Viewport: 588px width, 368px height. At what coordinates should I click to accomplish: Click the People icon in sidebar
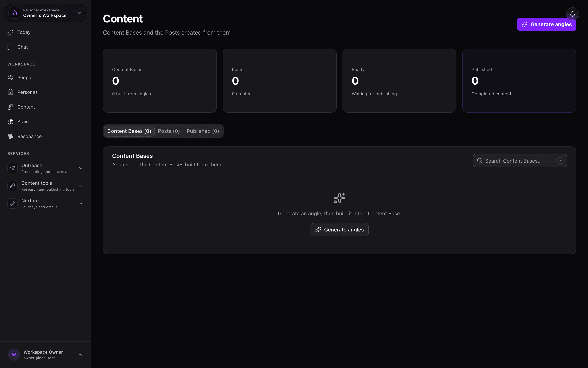pos(10,77)
